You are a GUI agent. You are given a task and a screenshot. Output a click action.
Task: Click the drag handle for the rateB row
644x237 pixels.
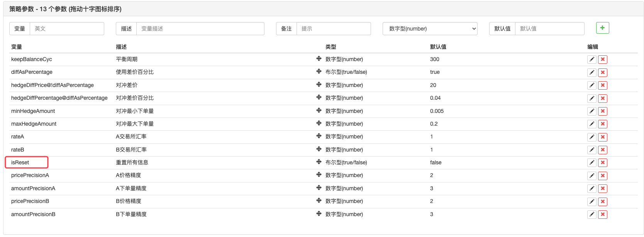[x=319, y=149]
